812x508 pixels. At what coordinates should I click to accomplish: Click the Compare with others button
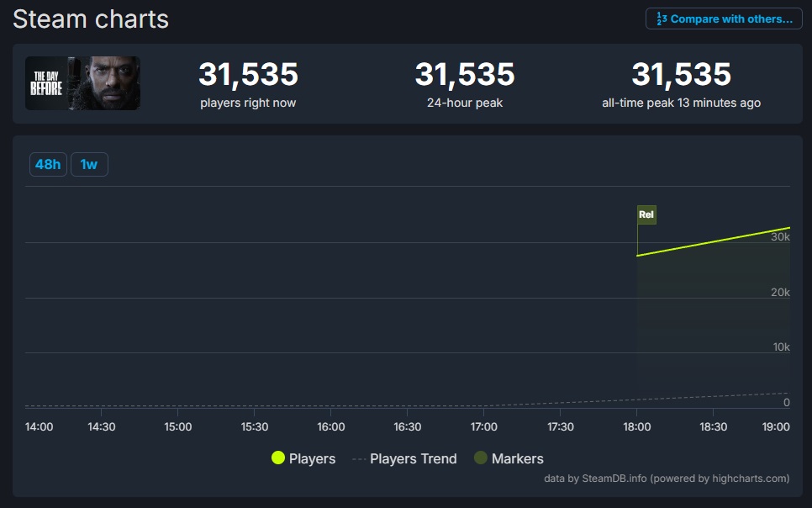[724, 19]
